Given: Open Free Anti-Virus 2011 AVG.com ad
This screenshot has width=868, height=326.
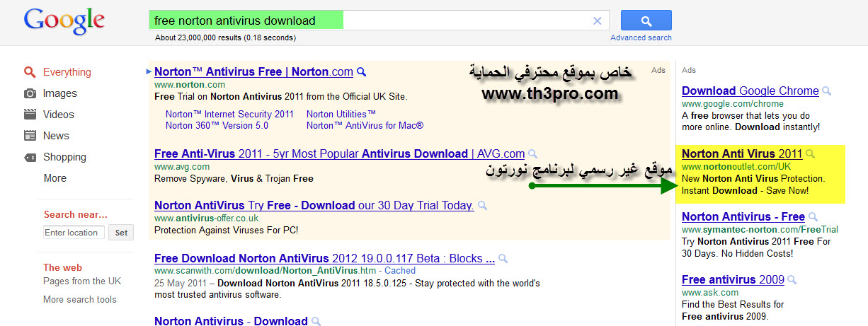Looking at the screenshot, I should (339, 153).
